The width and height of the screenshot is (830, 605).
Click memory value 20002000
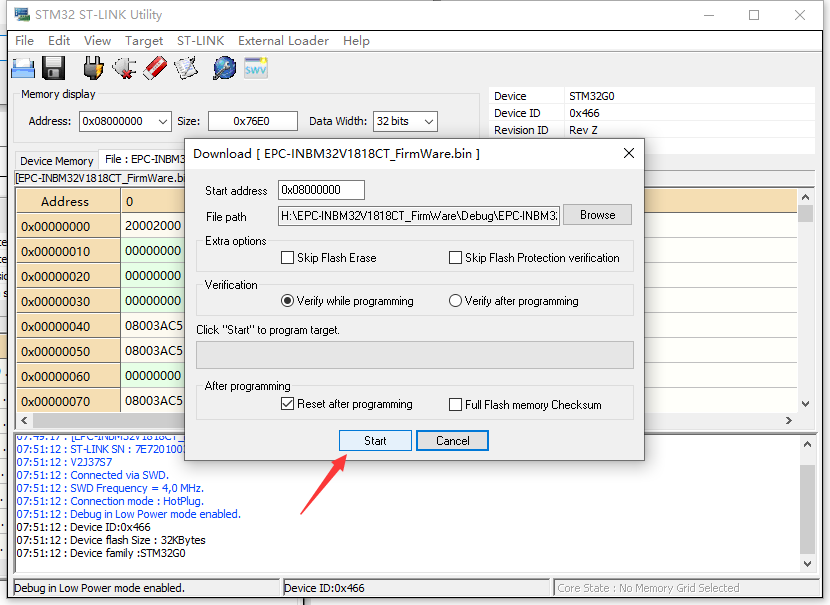tap(153, 226)
